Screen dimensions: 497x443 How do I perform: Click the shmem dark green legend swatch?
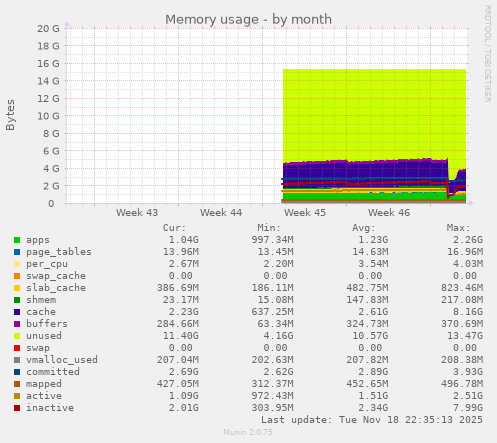click(x=17, y=300)
